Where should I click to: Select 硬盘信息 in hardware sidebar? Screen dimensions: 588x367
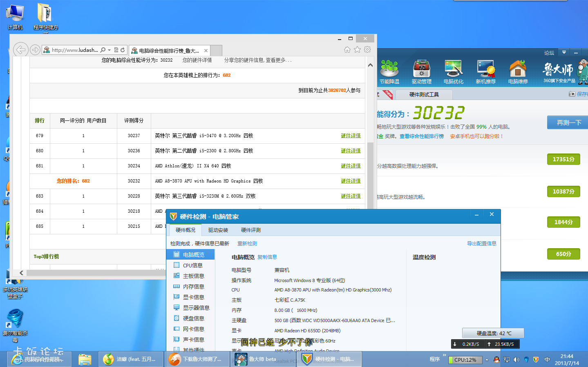[x=190, y=318]
